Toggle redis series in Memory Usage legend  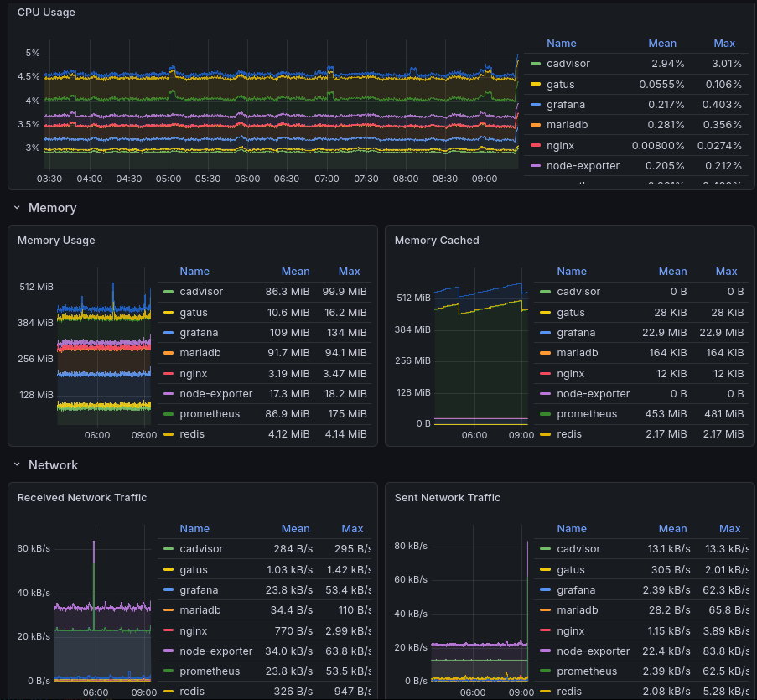point(192,434)
